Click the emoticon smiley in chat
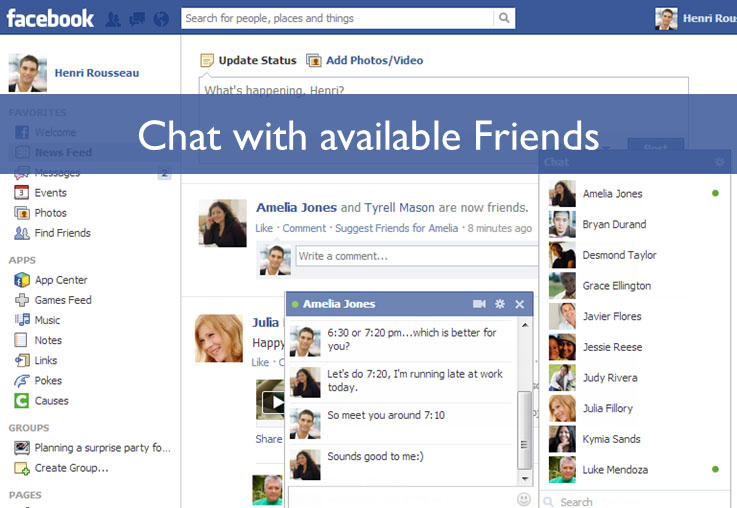Image resolution: width=737 pixels, height=508 pixels. pos(524,499)
